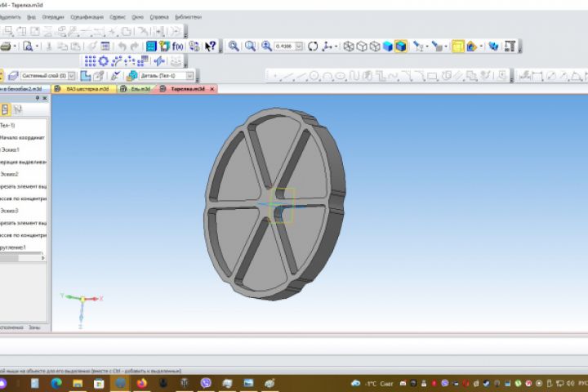This screenshot has height=392, width=588.
Task: Click the rectangular grid array icon
Action: [x=91, y=60]
